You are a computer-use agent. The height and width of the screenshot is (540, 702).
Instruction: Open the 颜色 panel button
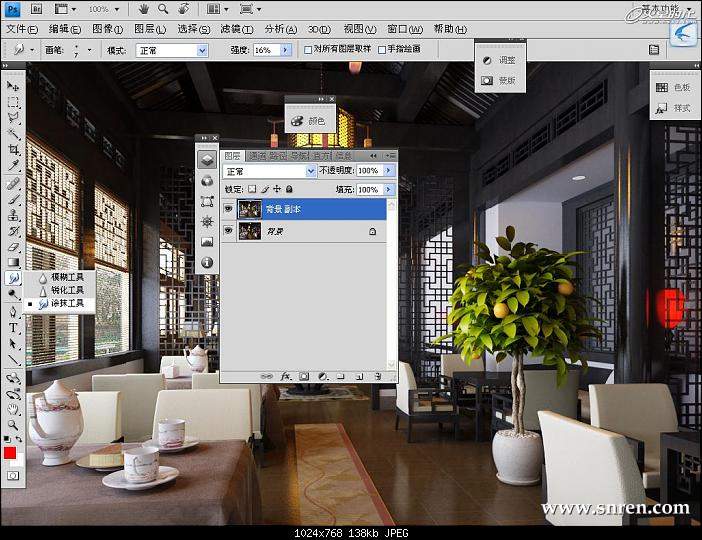coord(310,121)
